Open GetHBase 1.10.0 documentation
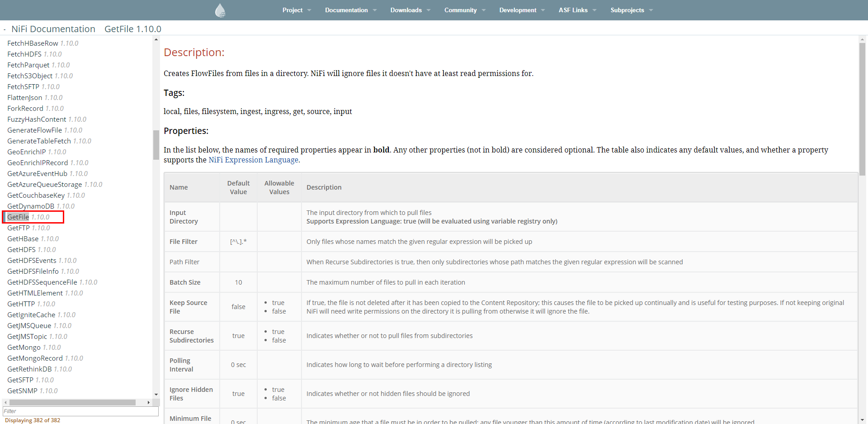Image resolution: width=868 pixels, height=424 pixels. 33,239
